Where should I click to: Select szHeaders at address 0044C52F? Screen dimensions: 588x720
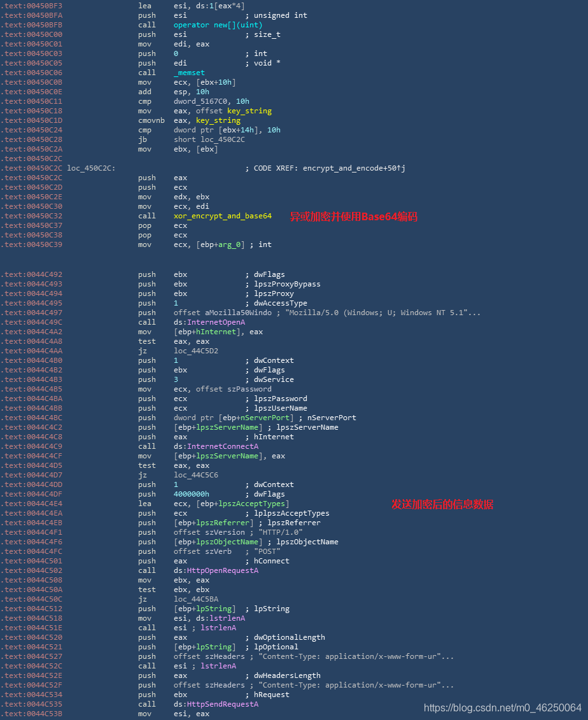click(225, 685)
